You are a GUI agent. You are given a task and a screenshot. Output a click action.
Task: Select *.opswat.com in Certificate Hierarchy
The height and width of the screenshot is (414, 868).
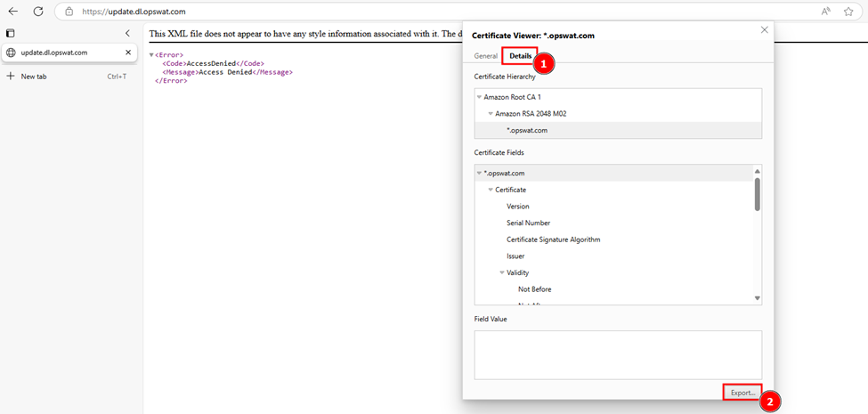coord(618,130)
